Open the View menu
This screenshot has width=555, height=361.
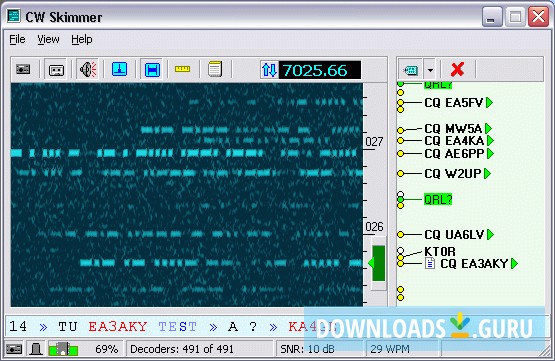[48, 39]
